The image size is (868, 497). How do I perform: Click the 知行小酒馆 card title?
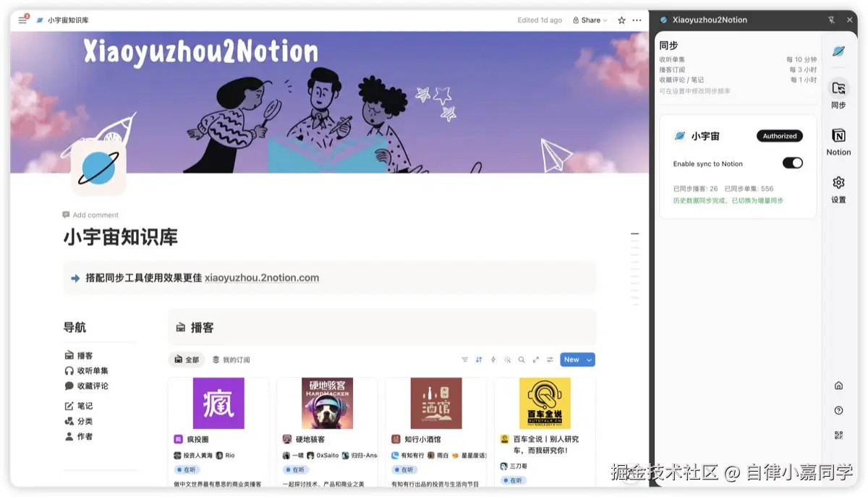422,439
